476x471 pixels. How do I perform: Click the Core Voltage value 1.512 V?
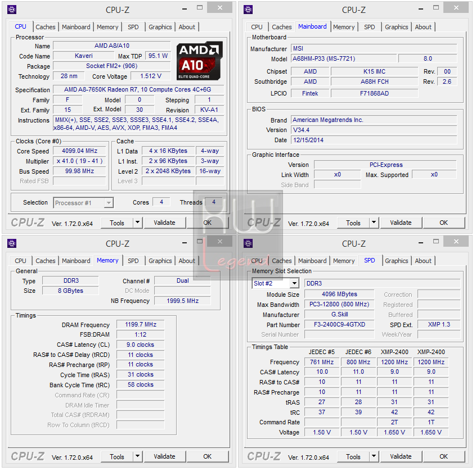tap(151, 76)
